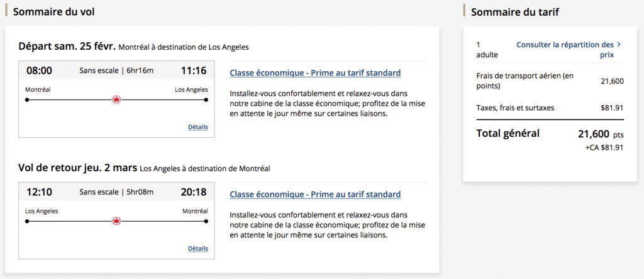Click the Sans escale 6hr16m duration label

click(116, 71)
